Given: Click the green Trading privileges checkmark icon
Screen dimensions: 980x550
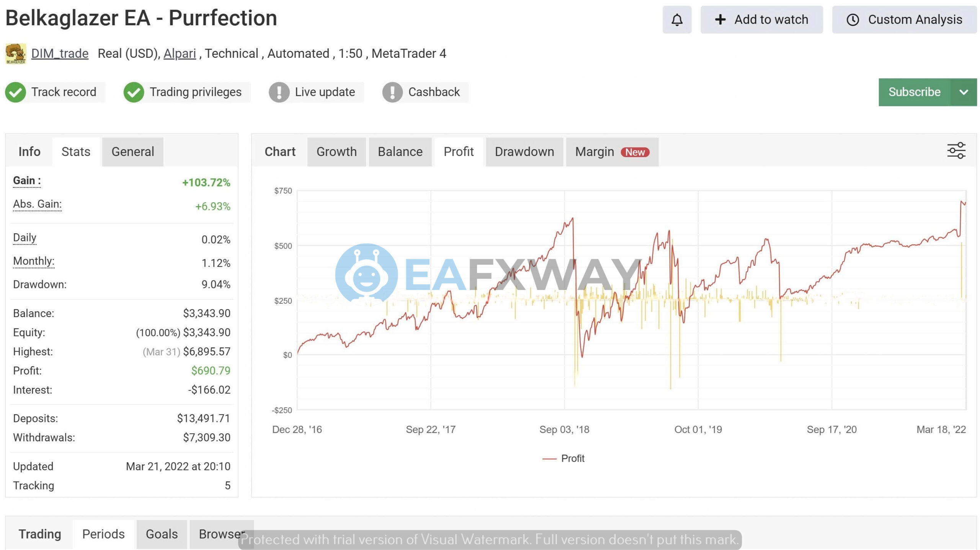Looking at the screenshot, I should click(x=134, y=92).
